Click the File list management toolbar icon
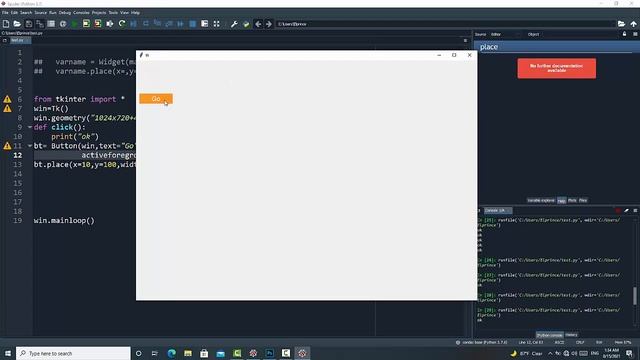Viewport: 640px width, 360px height. click(51, 24)
